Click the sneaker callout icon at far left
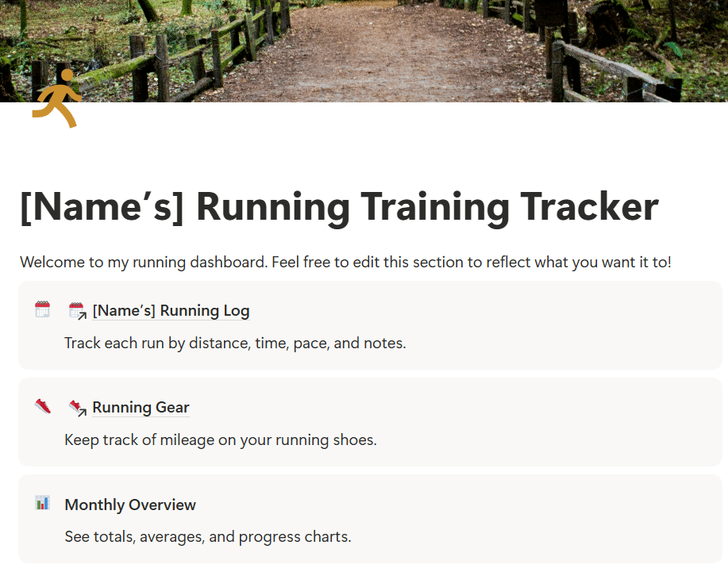Viewport: 728px width, 568px height. pos(43,406)
